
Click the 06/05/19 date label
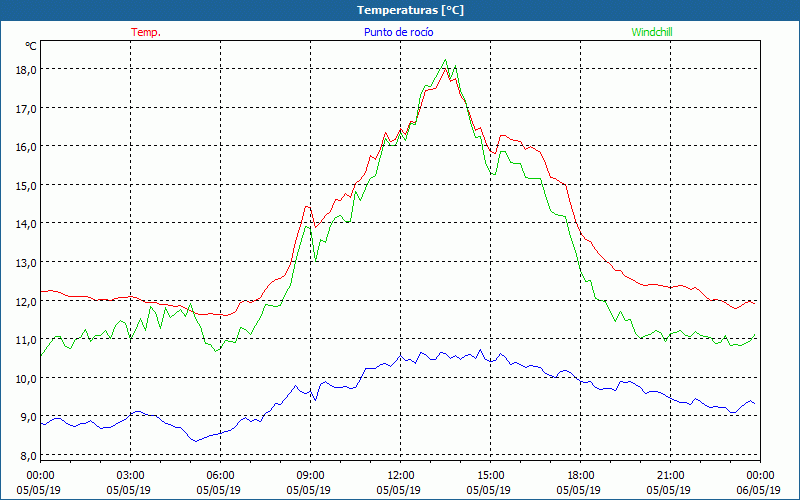point(759,490)
